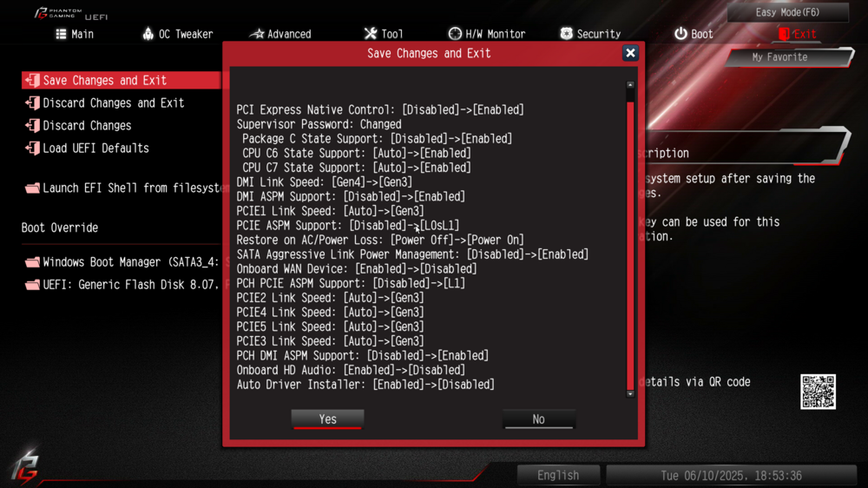Confirm saving with the Yes button
The image size is (868, 488).
pos(328,419)
